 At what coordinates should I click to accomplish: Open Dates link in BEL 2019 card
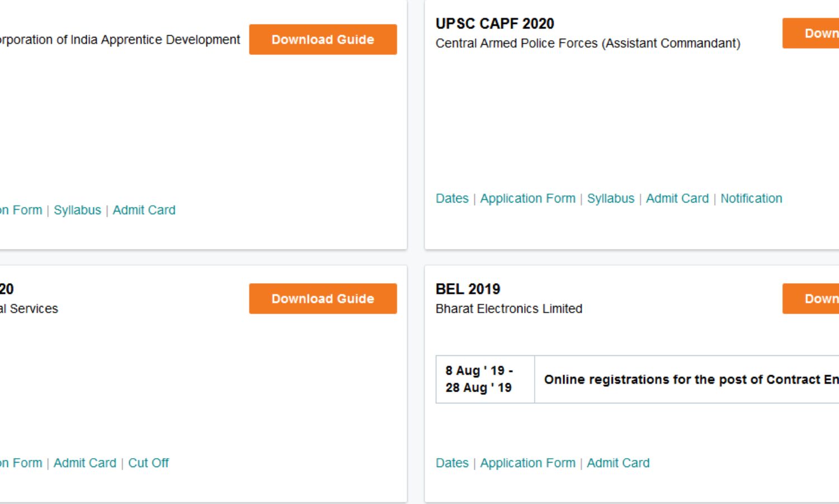pos(452,463)
